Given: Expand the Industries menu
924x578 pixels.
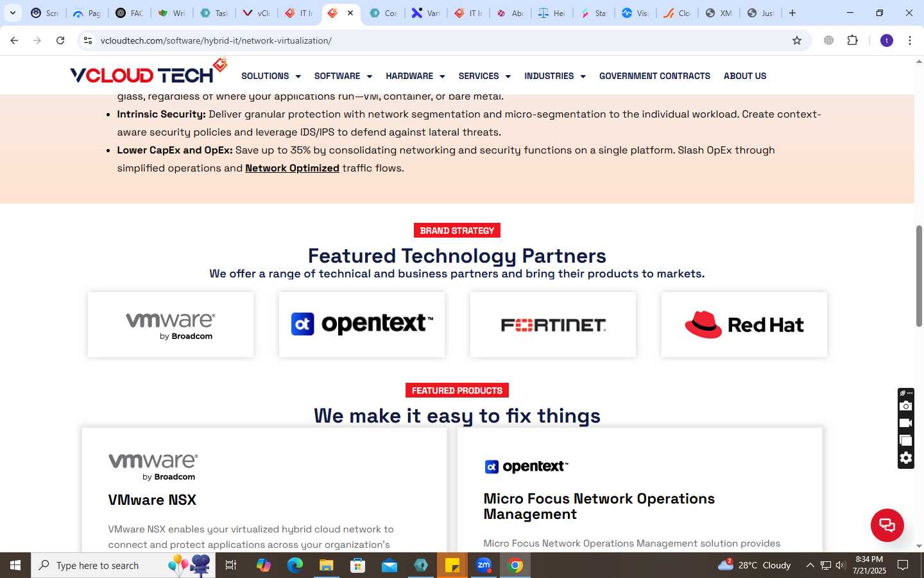Looking at the screenshot, I should click(x=555, y=76).
